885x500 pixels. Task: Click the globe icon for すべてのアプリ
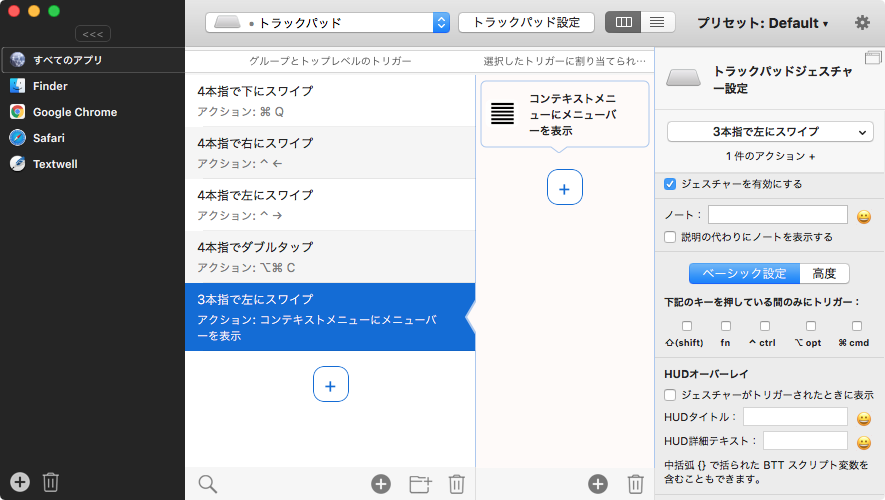(x=17, y=59)
